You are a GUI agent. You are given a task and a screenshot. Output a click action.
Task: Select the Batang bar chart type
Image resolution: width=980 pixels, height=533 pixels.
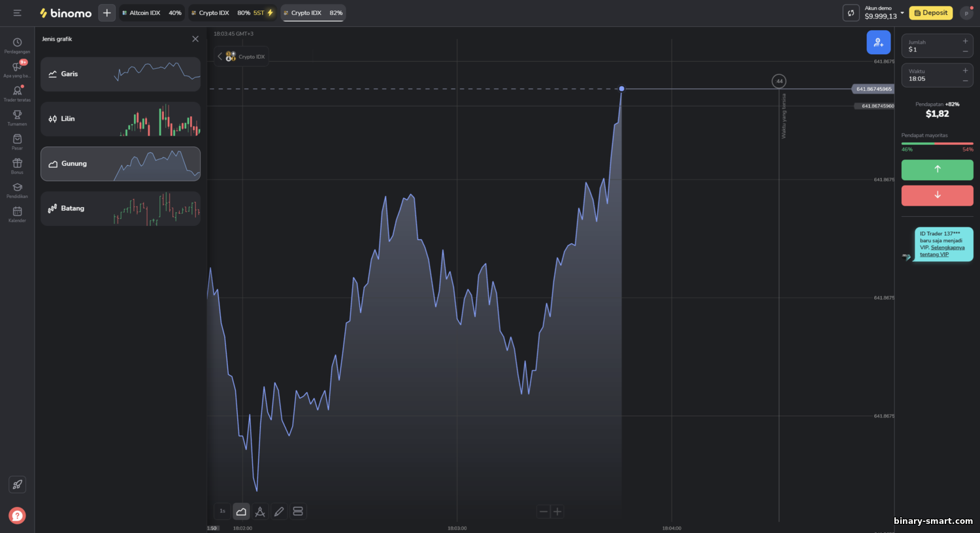point(120,208)
